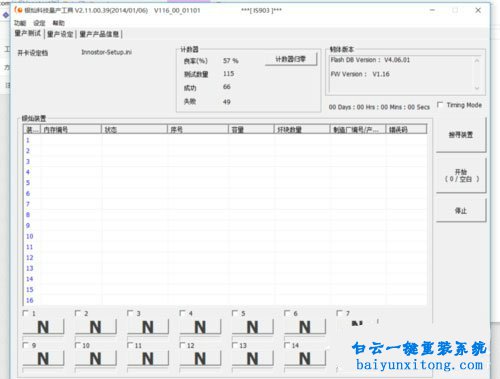Viewport: 500px width, 379px height.
Task: Select device row 16 in the list
Action: 225,300
